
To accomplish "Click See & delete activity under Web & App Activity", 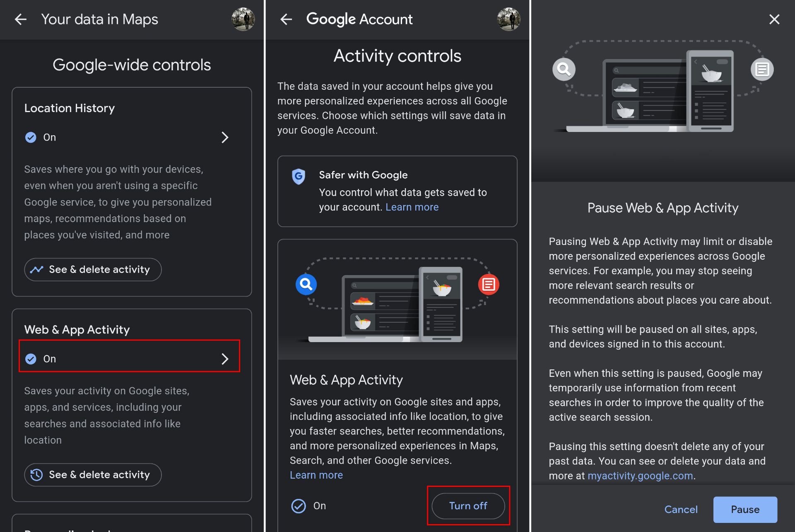I will point(93,475).
